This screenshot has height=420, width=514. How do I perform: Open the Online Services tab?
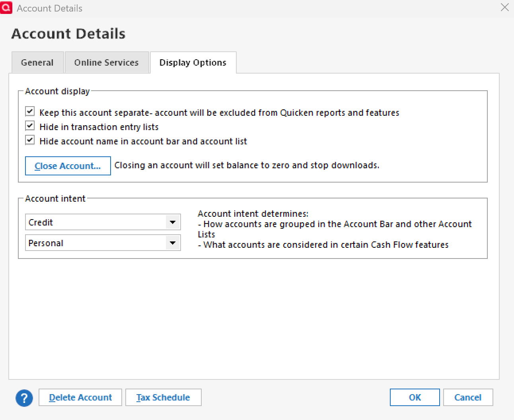pyautogui.click(x=107, y=63)
